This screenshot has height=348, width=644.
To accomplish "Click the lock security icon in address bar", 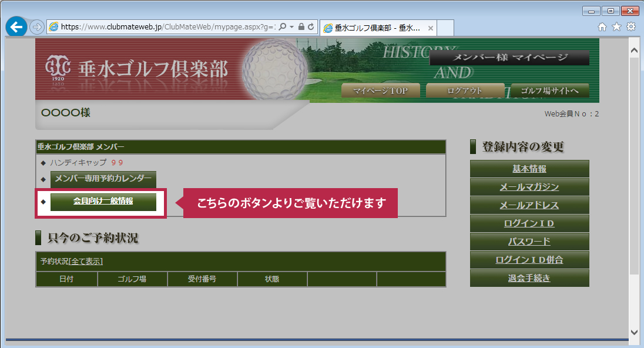I will [301, 26].
